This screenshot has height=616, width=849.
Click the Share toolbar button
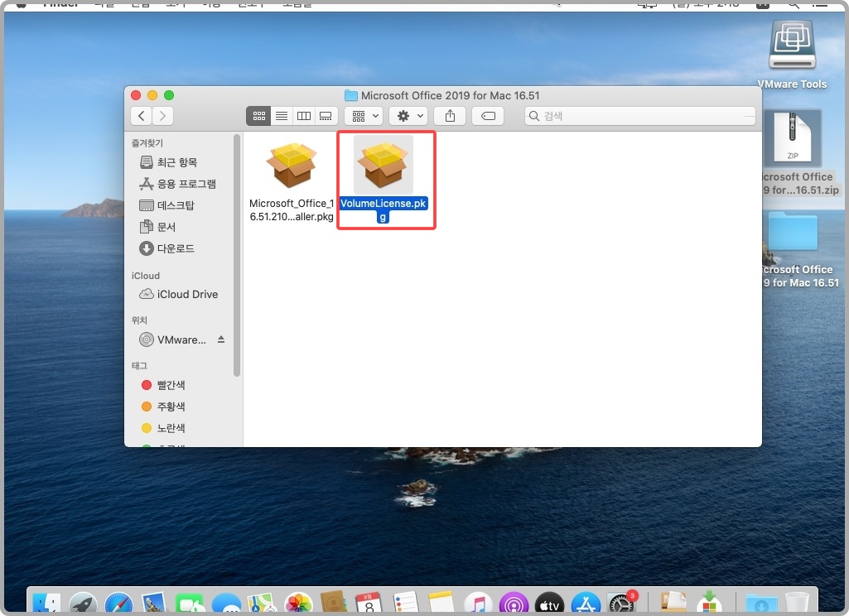[450, 116]
